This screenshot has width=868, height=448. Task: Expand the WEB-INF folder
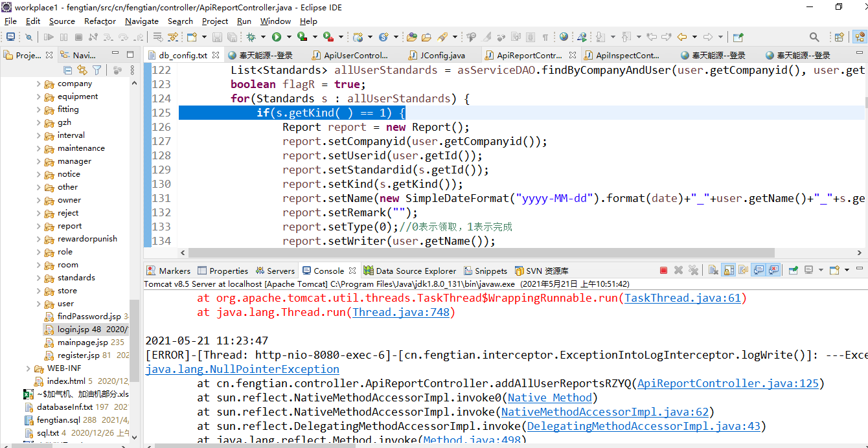click(28, 368)
